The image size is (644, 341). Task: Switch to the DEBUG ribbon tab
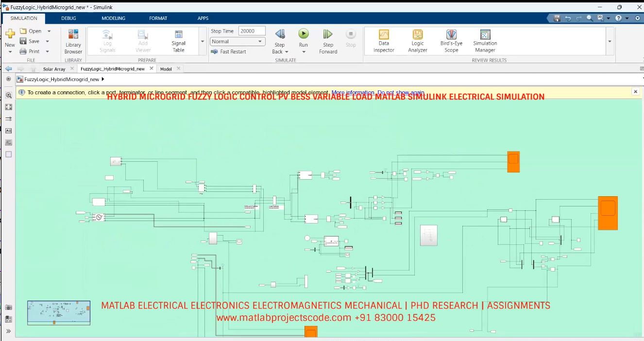click(x=68, y=18)
